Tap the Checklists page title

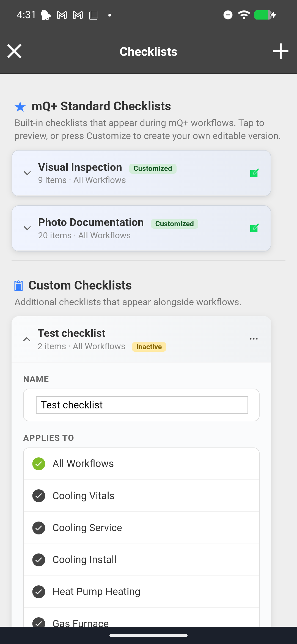point(148,51)
